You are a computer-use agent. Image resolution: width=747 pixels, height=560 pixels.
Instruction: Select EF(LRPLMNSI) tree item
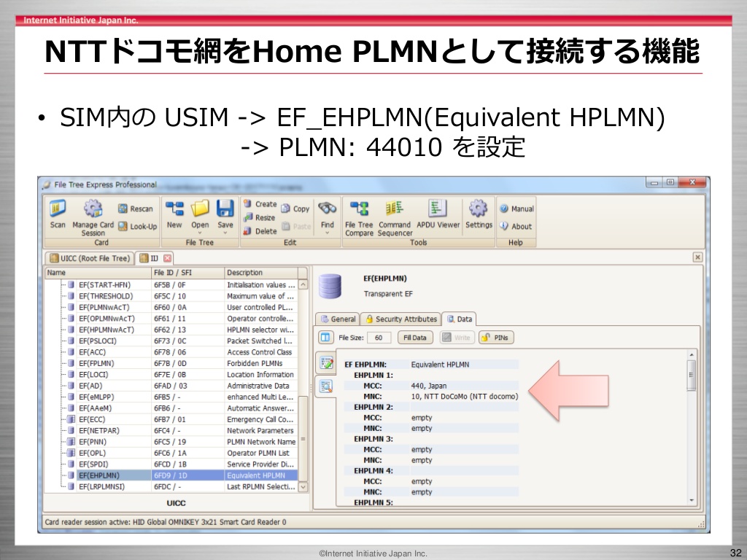(x=101, y=486)
